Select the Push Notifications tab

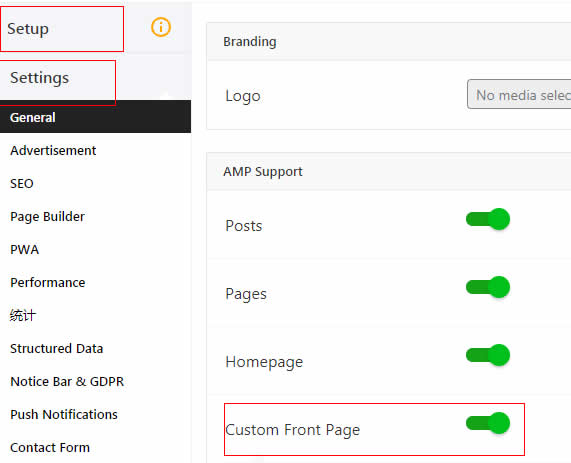[x=64, y=415]
